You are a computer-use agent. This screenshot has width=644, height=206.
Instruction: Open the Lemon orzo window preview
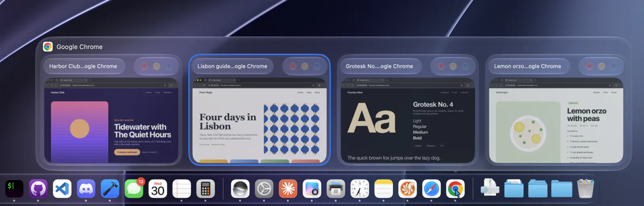click(x=556, y=120)
